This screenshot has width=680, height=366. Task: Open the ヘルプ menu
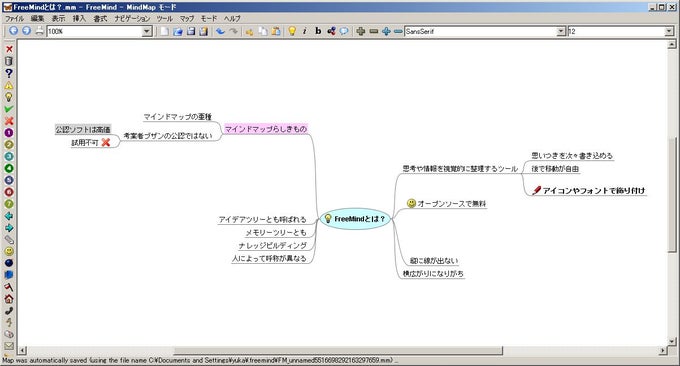(232, 19)
